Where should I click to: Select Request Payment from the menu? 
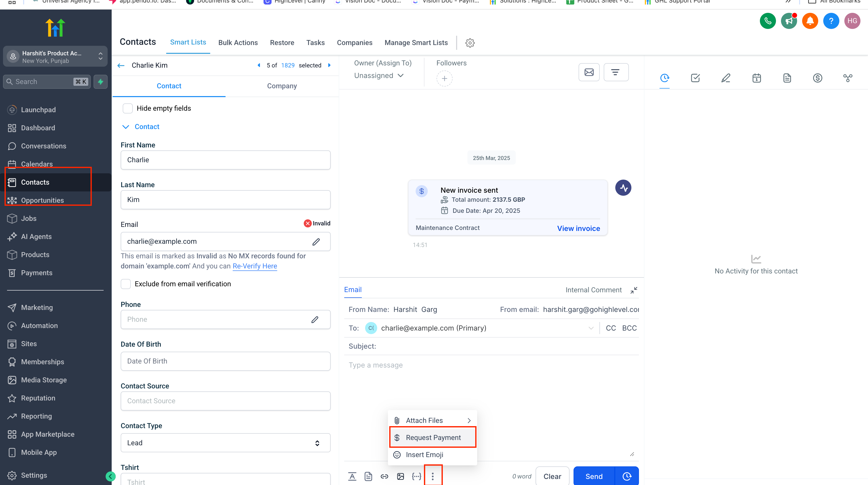tap(433, 437)
